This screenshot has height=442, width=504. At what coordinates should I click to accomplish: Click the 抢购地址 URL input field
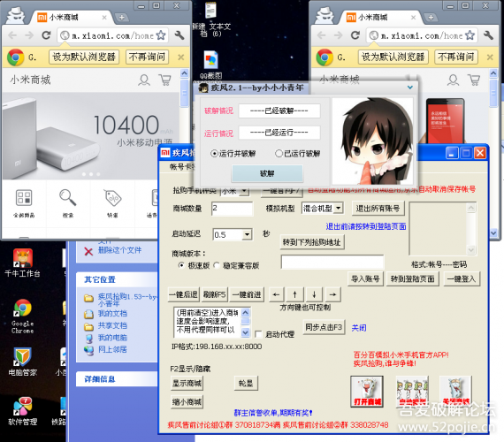coord(332,262)
